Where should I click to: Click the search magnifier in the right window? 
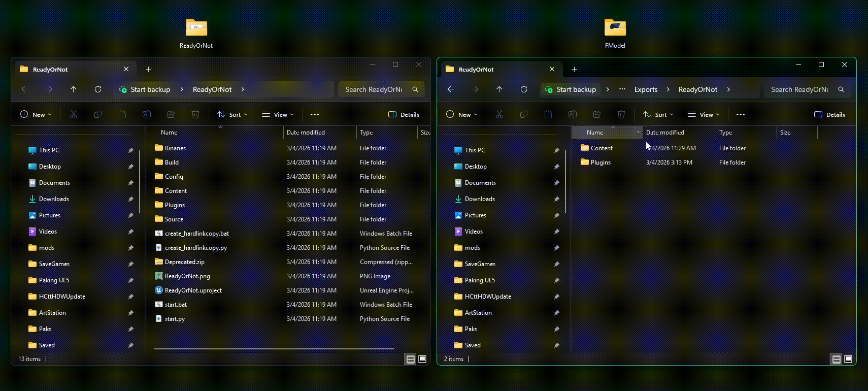(x=841, y=89)
